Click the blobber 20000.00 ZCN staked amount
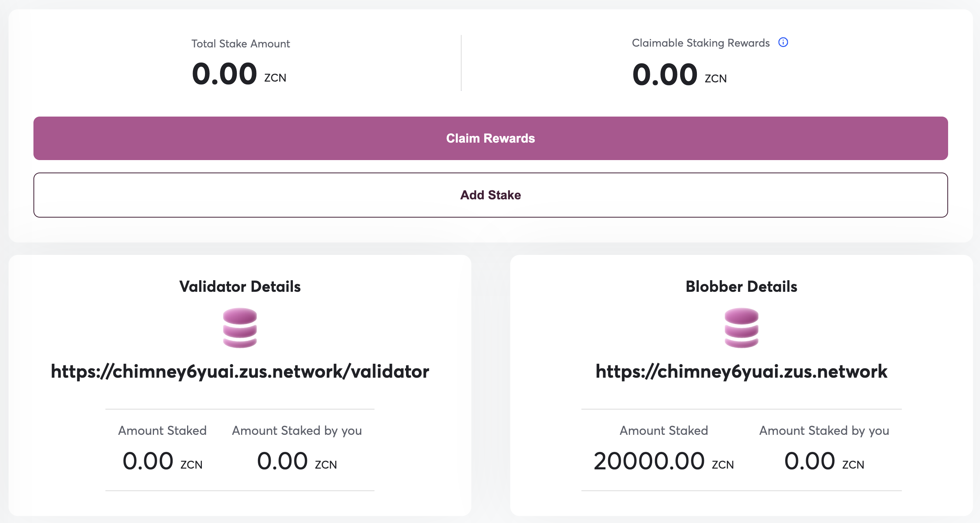The width and height of the screenshot is (980, 523). point(664,461)
